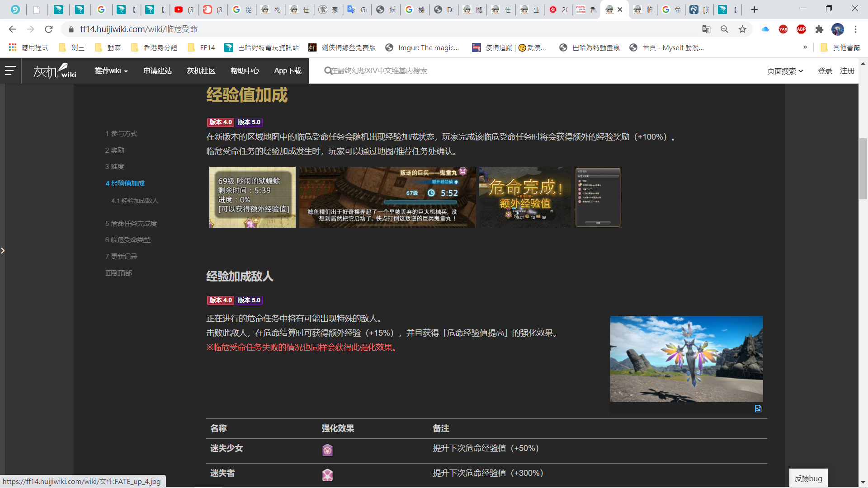The width and height of the screenshot is (868, 488).
Task: Open the hamburger sidebar menu icon
Action: pyautogui.click(x=10, y=70)
